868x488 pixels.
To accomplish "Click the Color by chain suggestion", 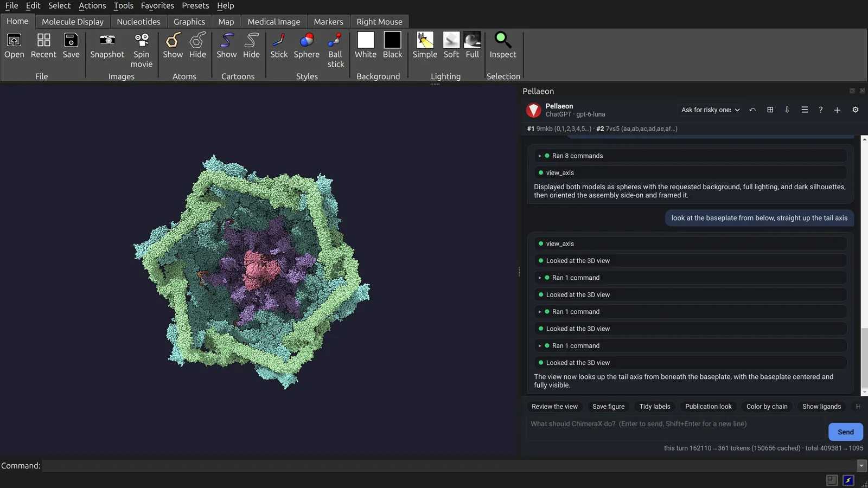I will click(x=767, y=407).
